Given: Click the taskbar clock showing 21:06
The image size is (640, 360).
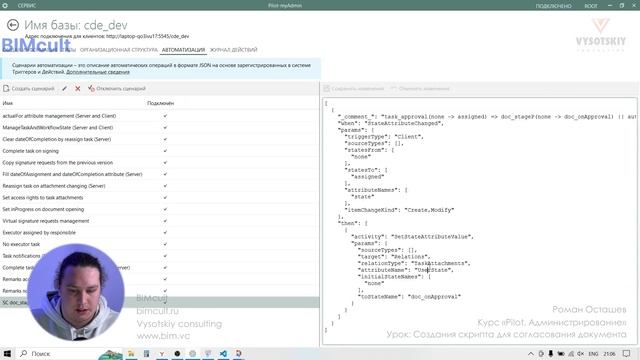Looking at the screenshot, I should point(609,353).
